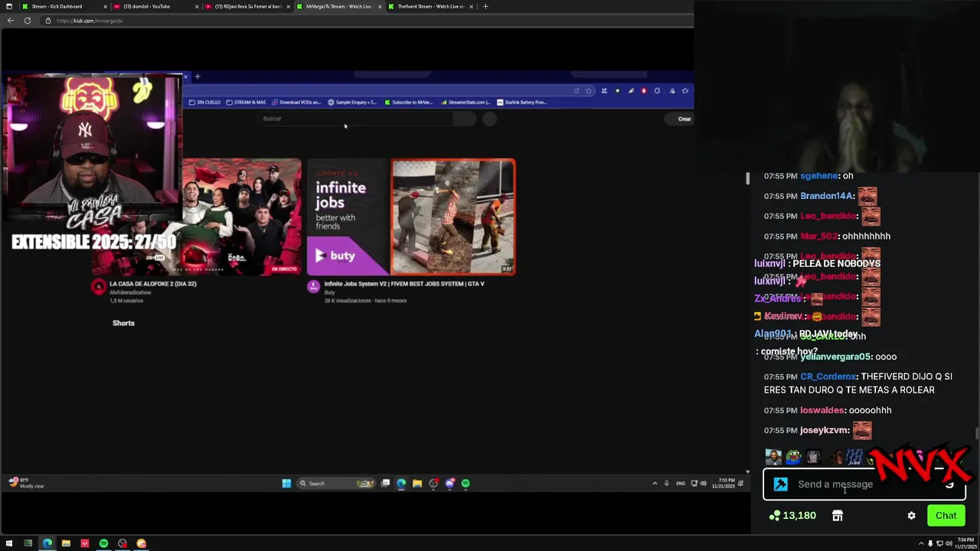Click the chat identity icon in message box
The image size is (980, 551).
point(780,484)
